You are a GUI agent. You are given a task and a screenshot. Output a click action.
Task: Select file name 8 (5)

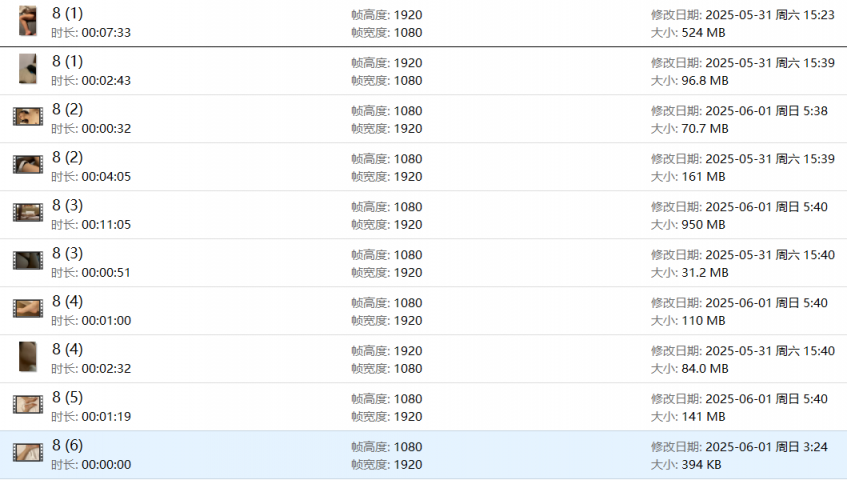(x=67, y=397)
